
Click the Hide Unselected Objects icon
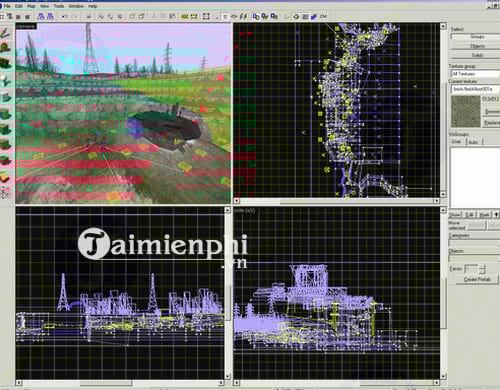click(x=142, y=16)
